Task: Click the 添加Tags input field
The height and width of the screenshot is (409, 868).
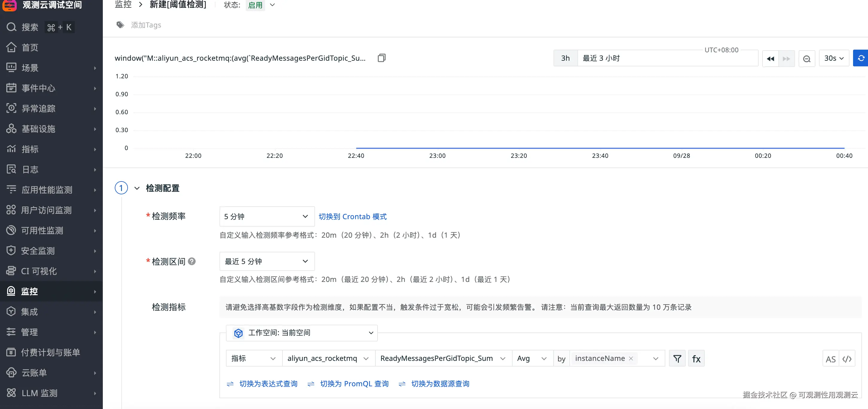Action: [146, 25]
